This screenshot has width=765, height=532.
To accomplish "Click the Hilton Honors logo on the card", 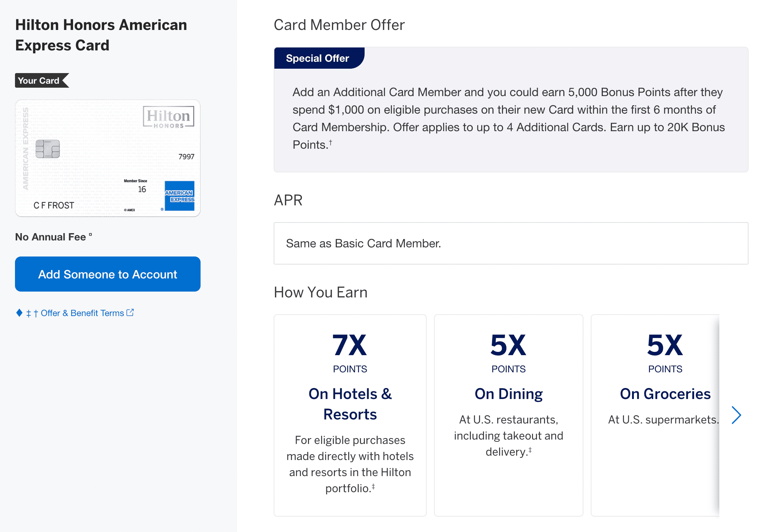I will tap(168, 117).
